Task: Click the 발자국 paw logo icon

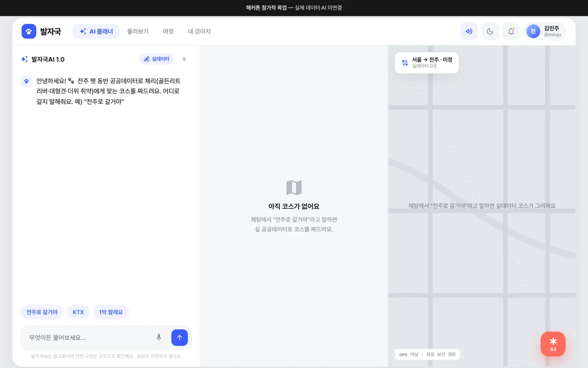Action: (x=29, y=31)
